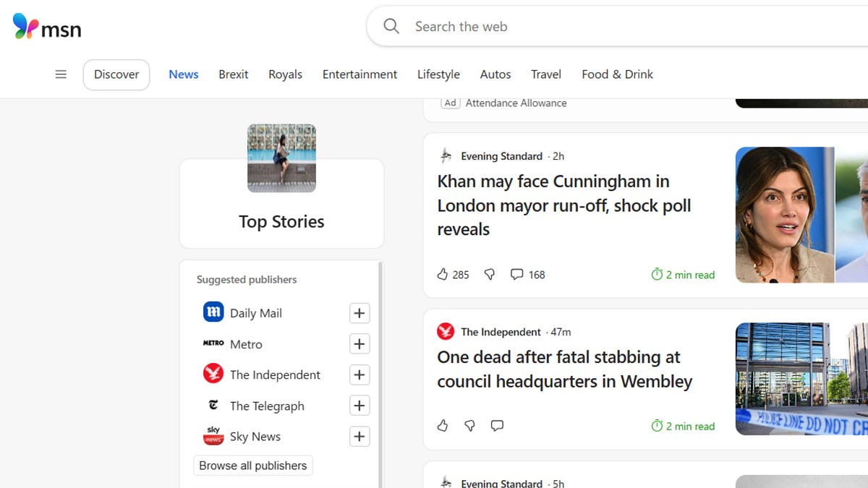Click Browse all publishers button
This screenshot has width=868, height=488.
[x=253, y=466]
